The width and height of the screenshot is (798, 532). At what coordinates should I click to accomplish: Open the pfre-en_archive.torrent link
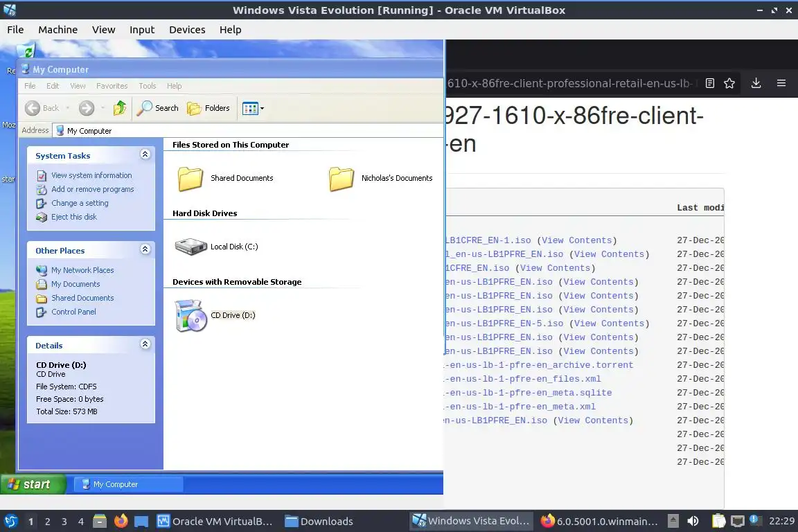[x=539, y=365]
